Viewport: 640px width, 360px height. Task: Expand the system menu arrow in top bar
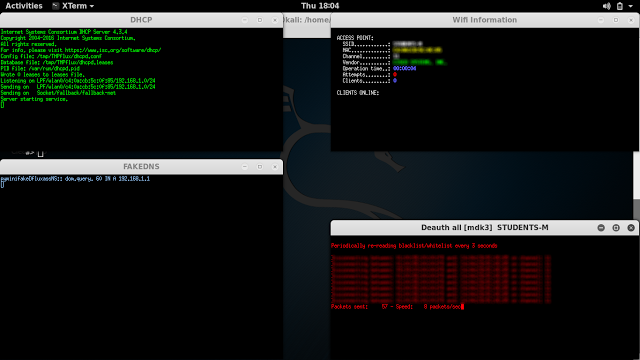[631, 6]
